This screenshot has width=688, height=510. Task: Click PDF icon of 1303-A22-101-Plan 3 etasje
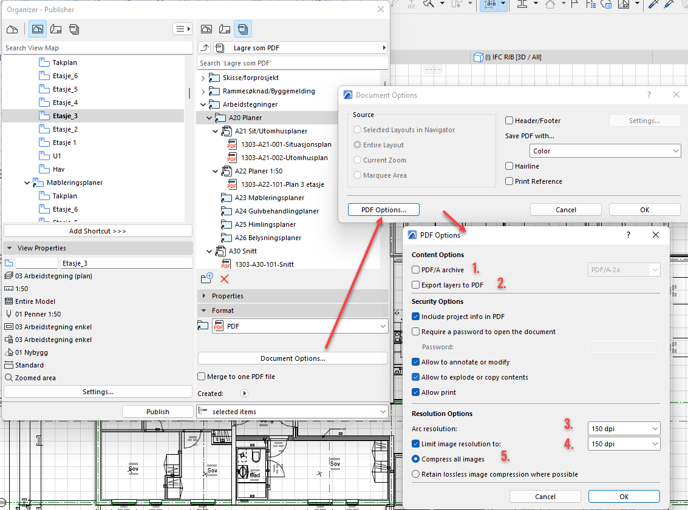tap(232, 184)
